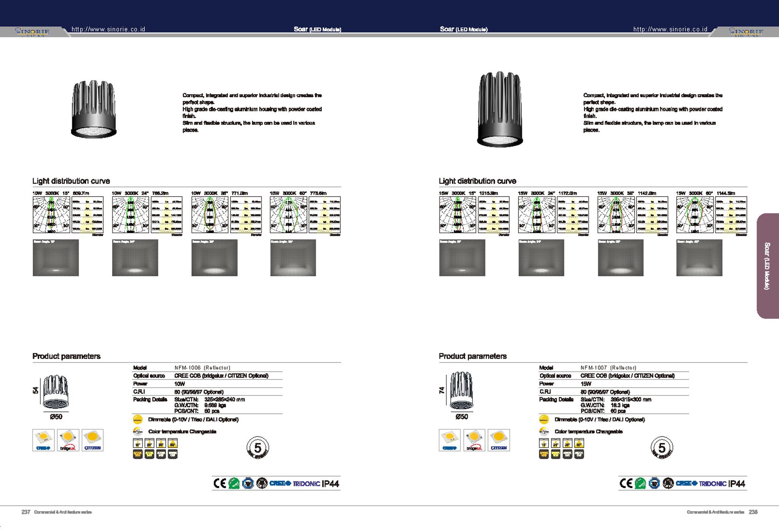The width and height of the screenshot is (779, 532).
Task: Click the Soar (LED Module) side tab
Action: (x=767, y=266)
